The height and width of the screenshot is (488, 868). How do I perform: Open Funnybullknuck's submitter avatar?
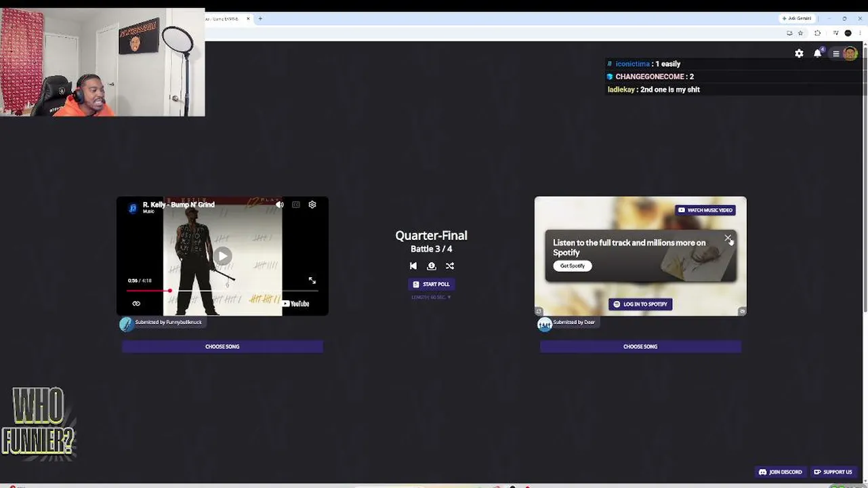coord(126,324)
